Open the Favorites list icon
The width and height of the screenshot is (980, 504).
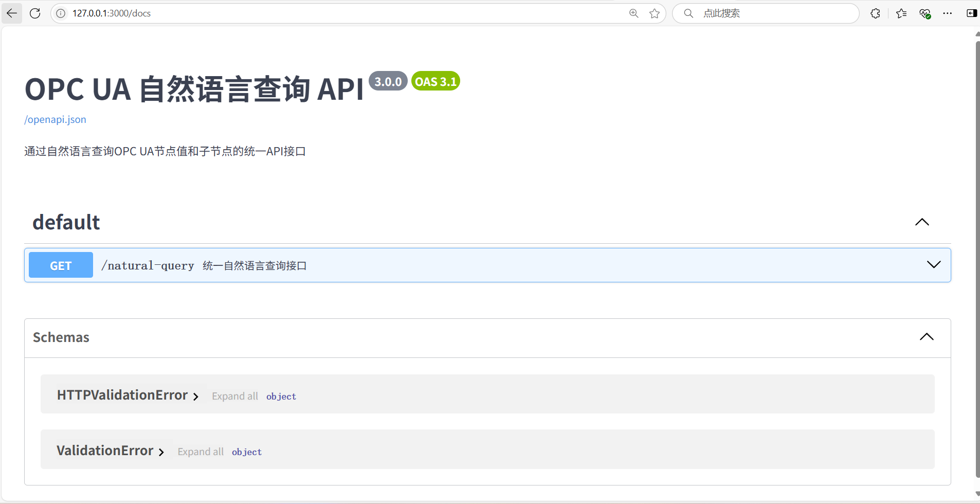coord(900,13)
